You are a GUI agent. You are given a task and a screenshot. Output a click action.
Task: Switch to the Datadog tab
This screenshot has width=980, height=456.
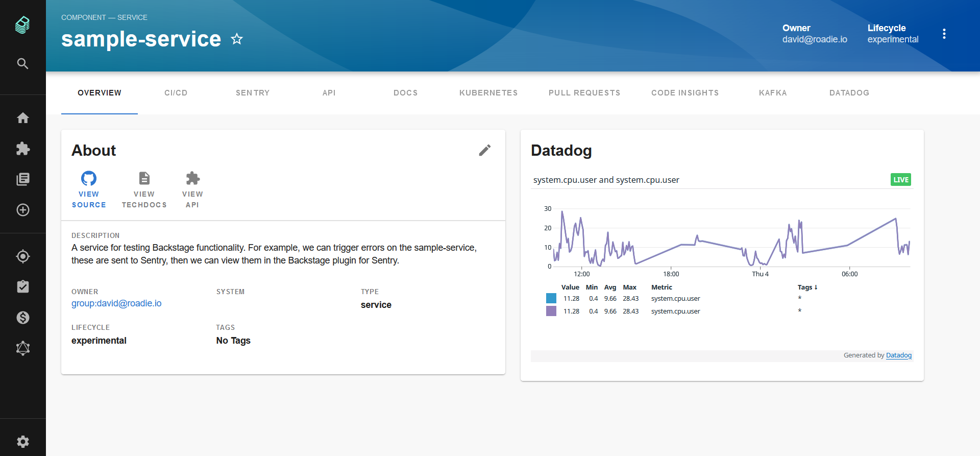[849, 93]
